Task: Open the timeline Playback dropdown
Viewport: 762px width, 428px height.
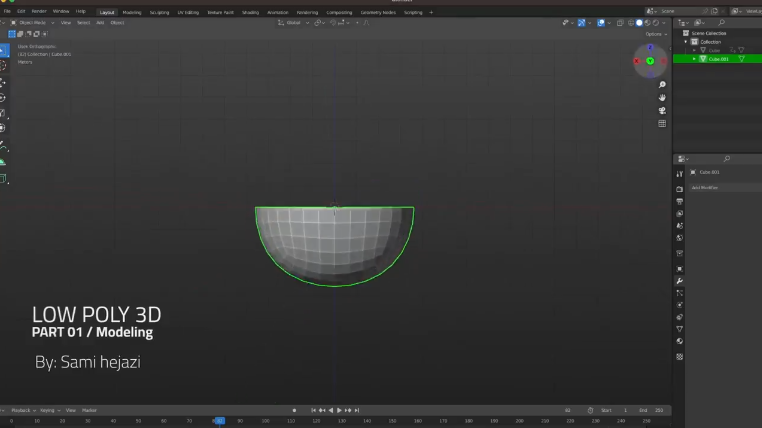Action: pos(23,411)
